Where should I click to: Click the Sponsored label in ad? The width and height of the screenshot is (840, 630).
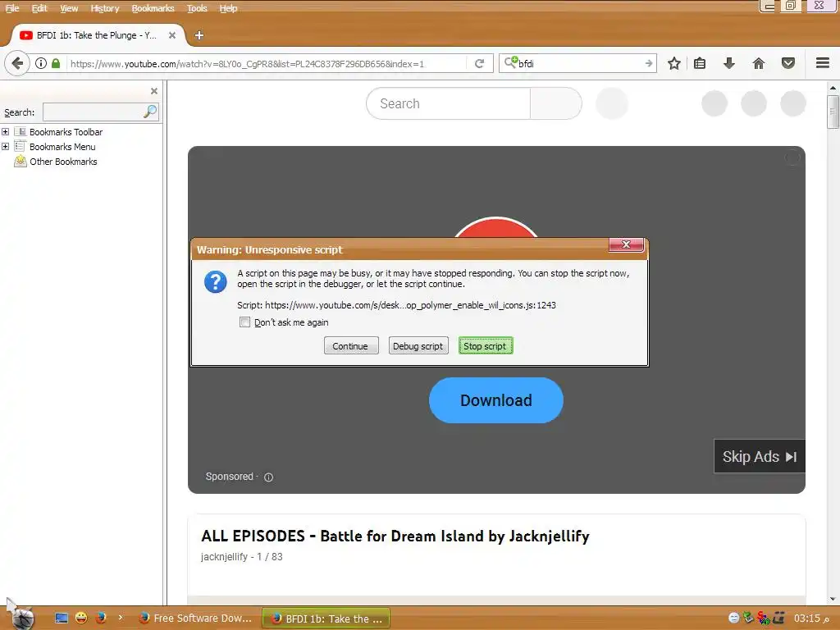click(x=230, y=477)
